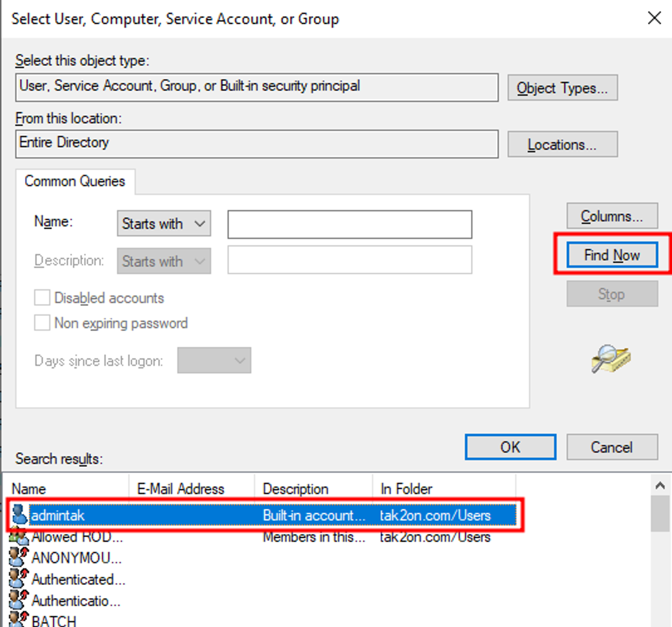Viewport: 672px width, 627px height.
Task: Click the Name search text field
Action: (349, 225)
